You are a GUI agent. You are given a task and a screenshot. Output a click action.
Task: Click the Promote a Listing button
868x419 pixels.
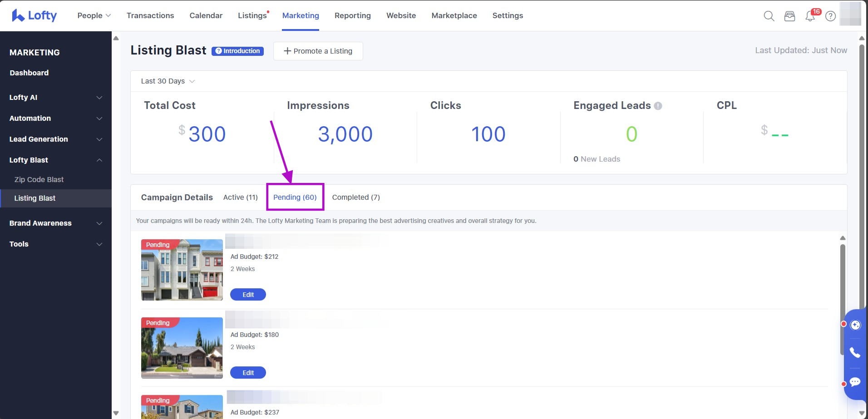(x=318, y=51)
